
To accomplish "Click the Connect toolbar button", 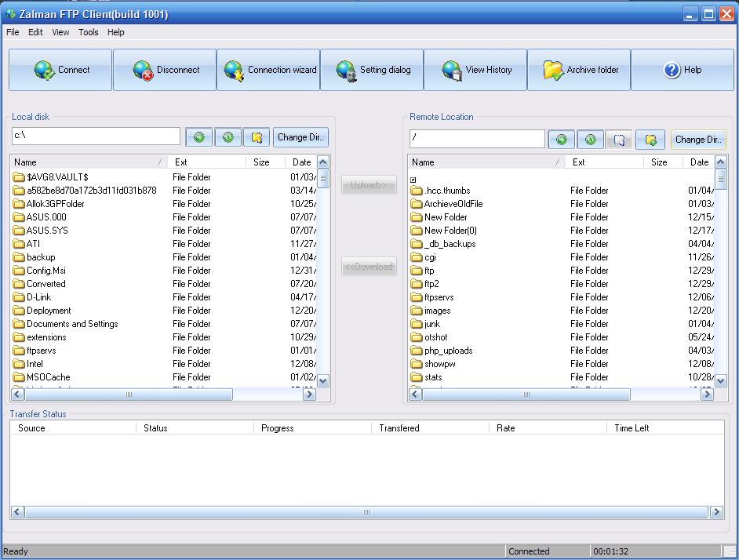I will 60,70.
